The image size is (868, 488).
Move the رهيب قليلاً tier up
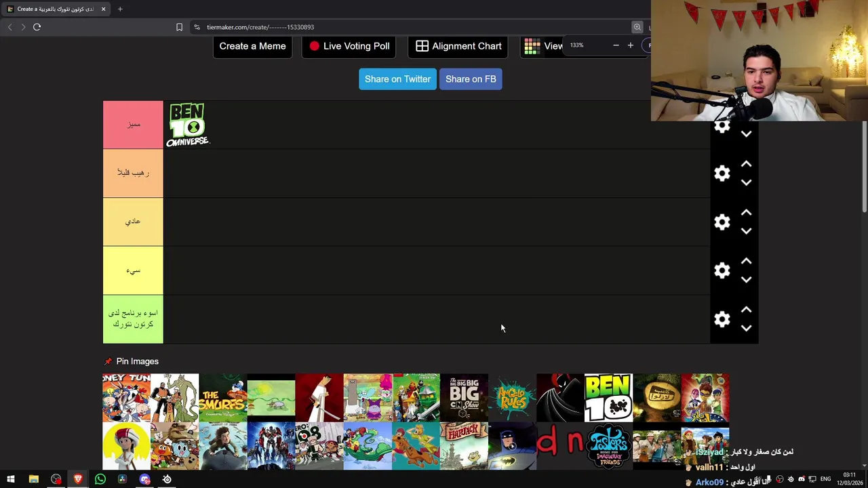coord(746,164)
